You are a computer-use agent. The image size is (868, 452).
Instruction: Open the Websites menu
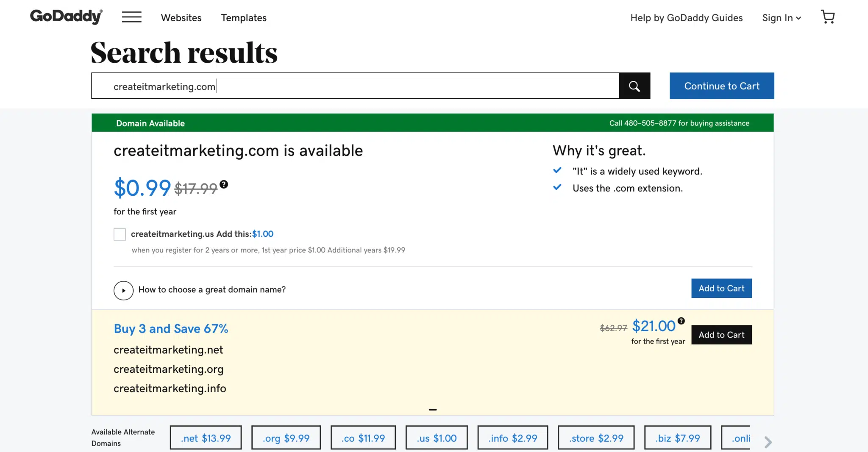181,18
